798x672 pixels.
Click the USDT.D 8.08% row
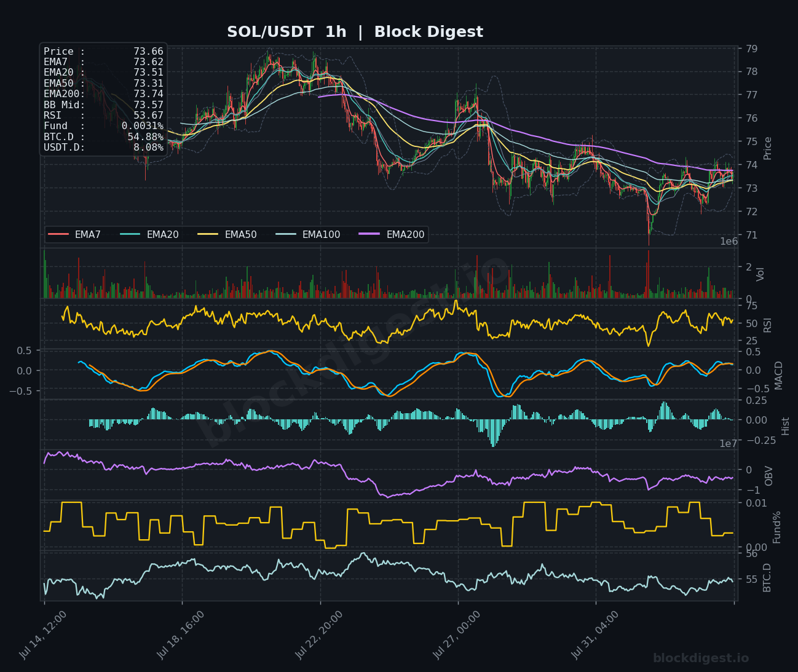(103, 147)
